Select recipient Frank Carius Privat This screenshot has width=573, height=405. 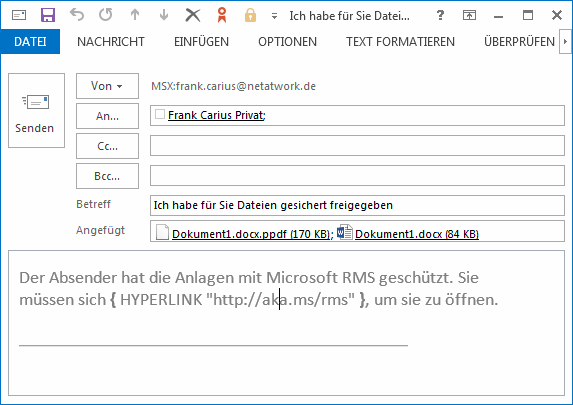tap(216, 115)
